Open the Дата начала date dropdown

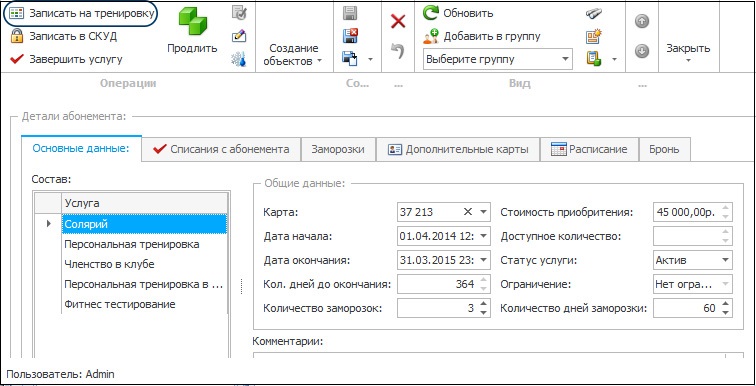[483, 236]
